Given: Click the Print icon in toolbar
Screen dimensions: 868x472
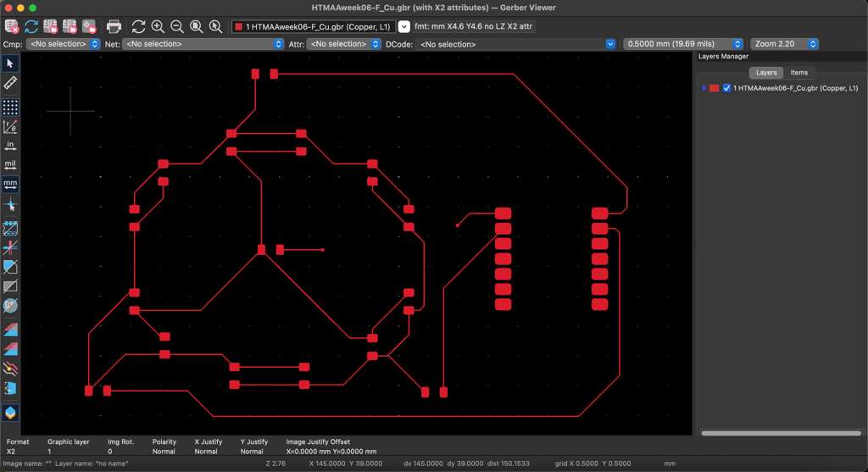Looking at the screenshot, I should (x=114, y=27).
